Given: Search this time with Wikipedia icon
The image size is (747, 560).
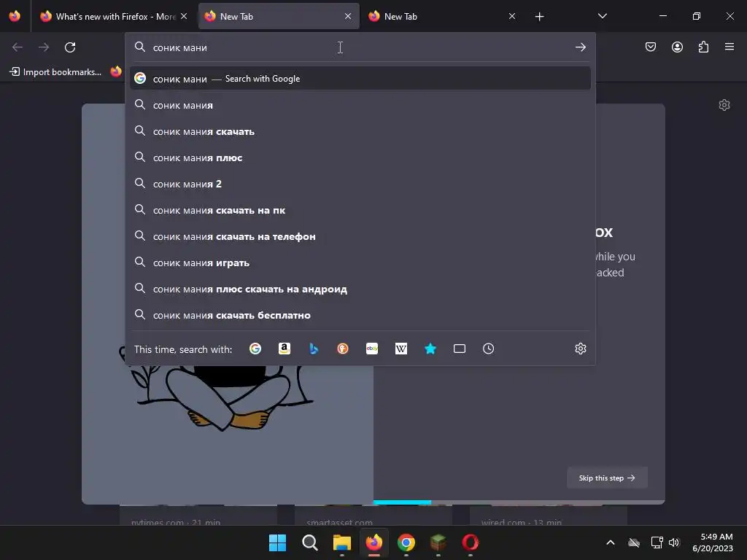Looking at the screenshot, I should coord(401,349).
